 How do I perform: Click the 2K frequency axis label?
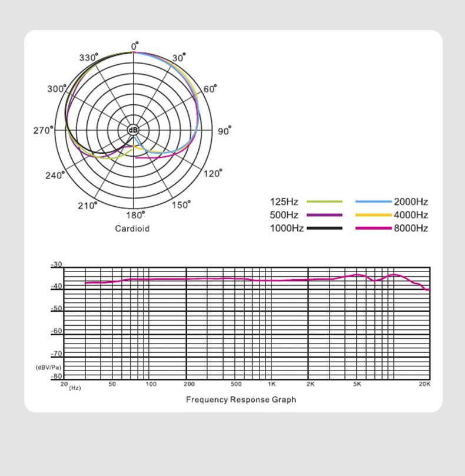point(311,384)
